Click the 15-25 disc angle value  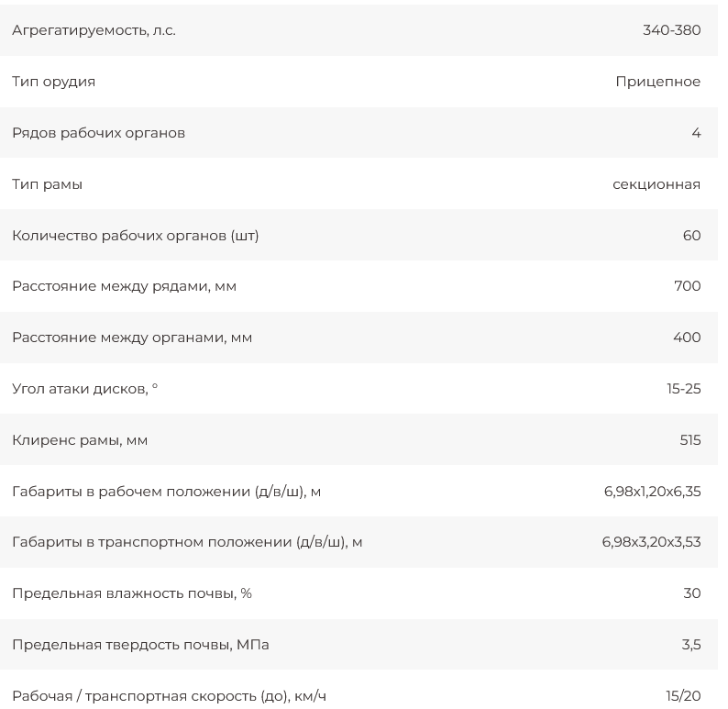tap(683, 389)
